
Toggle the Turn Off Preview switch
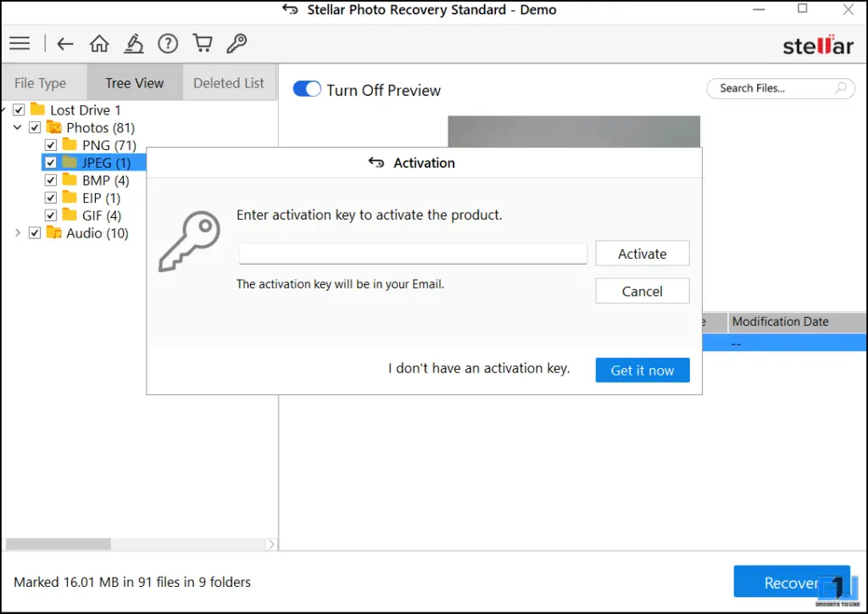(x=307, y=89)
